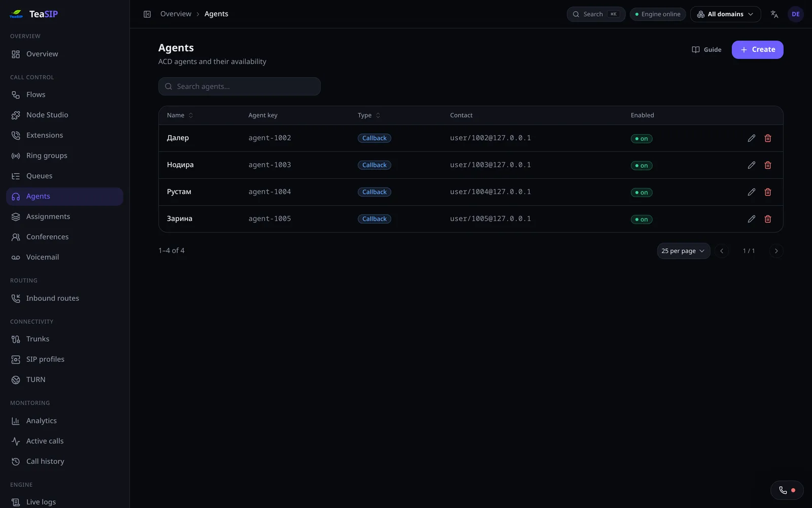Click the language translate icon
The image size is (812, 508).
774,14
